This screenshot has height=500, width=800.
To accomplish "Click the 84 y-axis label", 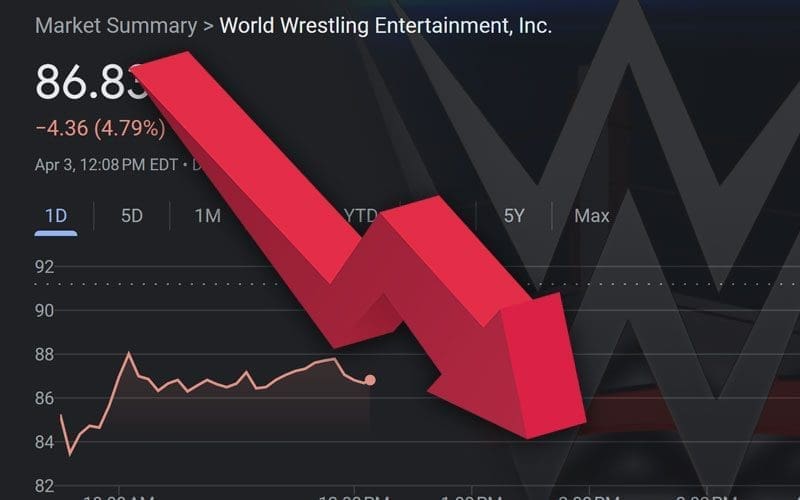I will [46, 442].
